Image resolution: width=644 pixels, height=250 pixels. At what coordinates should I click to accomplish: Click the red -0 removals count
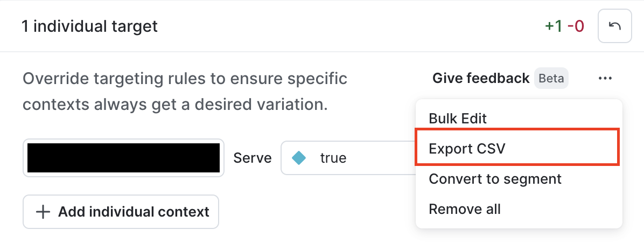pyautogui.click(x=576, y=26)
